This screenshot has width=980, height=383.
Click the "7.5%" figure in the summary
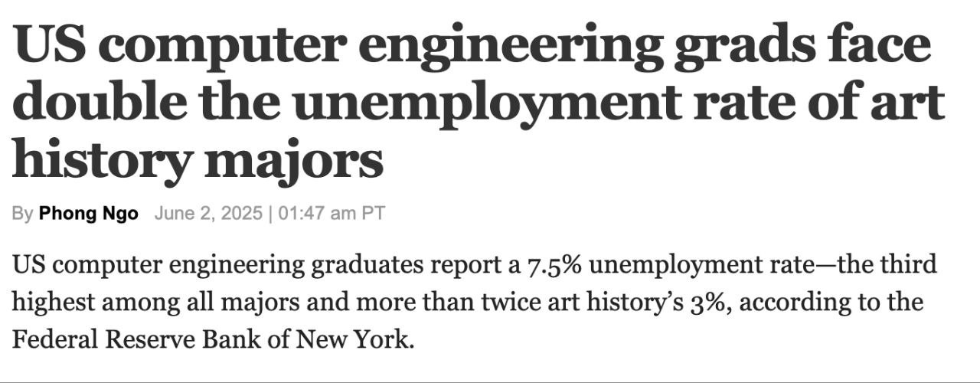click(554, 266)
